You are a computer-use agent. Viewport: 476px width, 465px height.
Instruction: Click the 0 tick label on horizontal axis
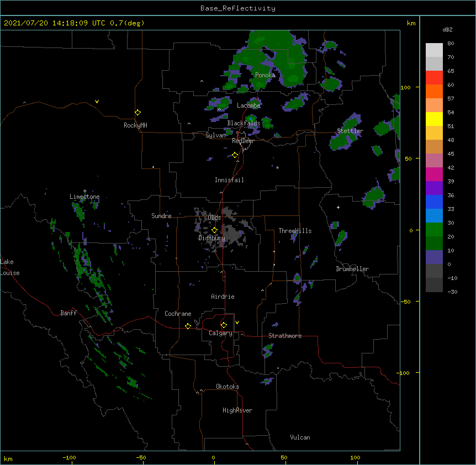pyautogui.click(x=213, y=457)
